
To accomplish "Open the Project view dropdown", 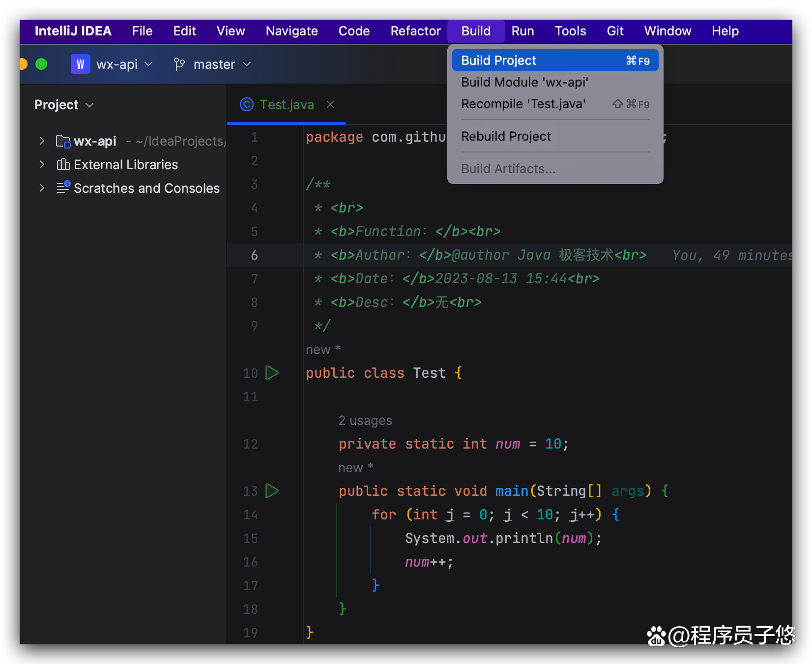I will click(64, 105).
